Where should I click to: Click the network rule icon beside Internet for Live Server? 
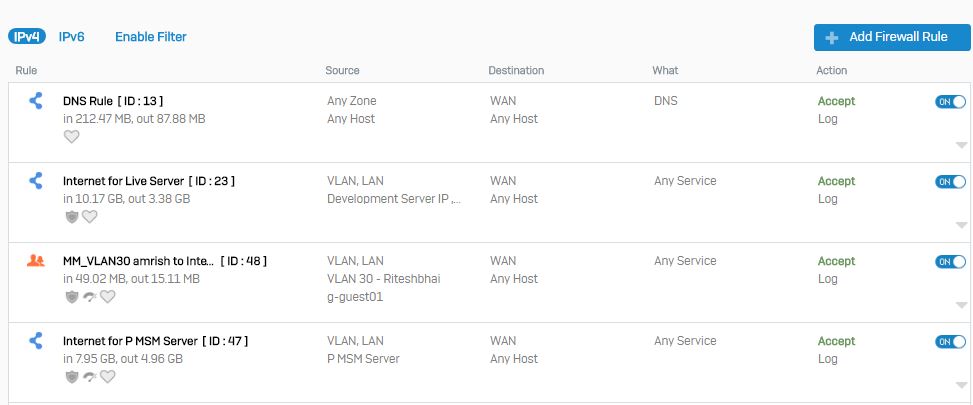[36, 180]
